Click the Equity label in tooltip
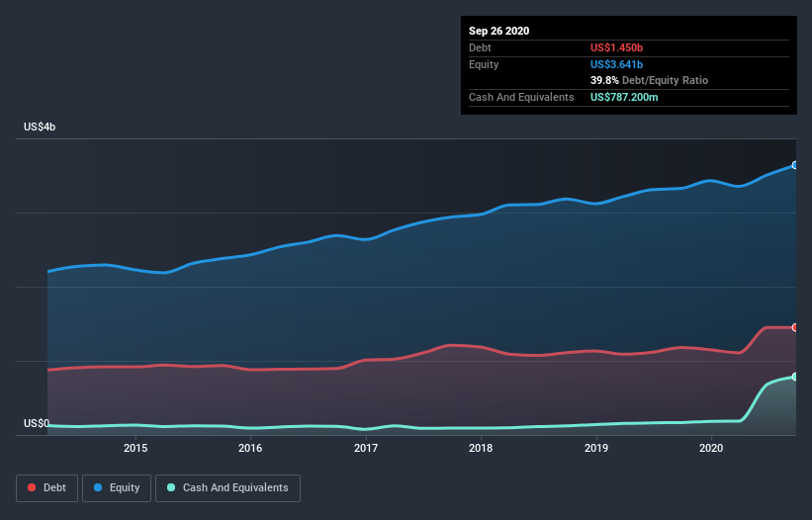 [484, 64]
